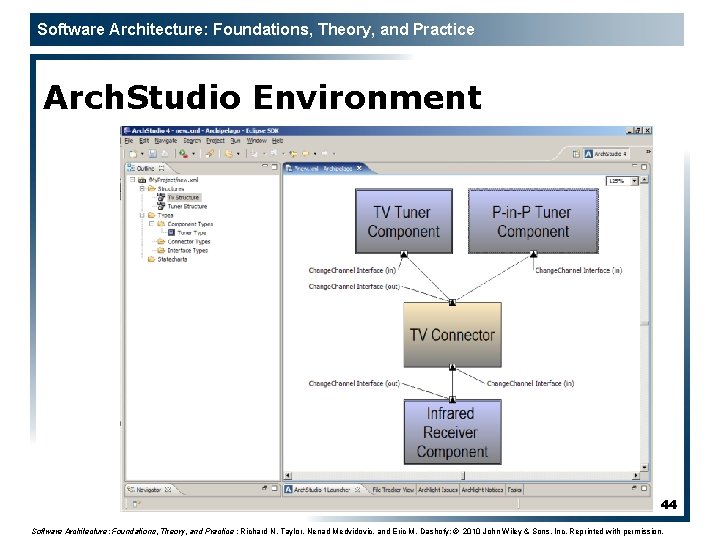Select the Navigator view tab
This screenshot has height=540, width=720.
click(148, 490)
